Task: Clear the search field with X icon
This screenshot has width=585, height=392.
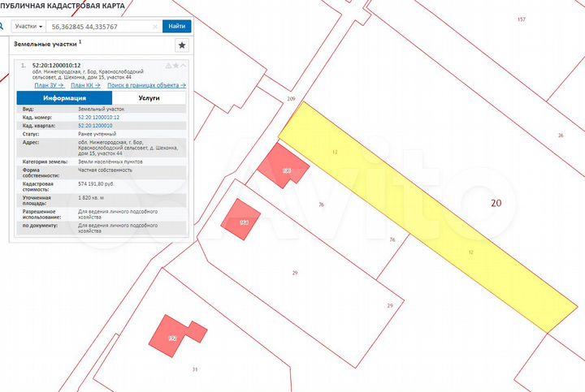Action: click(155, 26)
